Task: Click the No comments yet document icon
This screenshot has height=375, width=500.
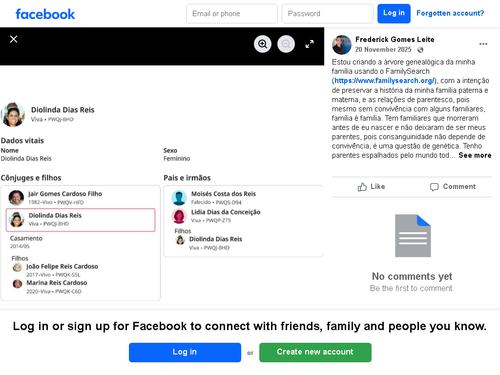Action: pos(413,236)
